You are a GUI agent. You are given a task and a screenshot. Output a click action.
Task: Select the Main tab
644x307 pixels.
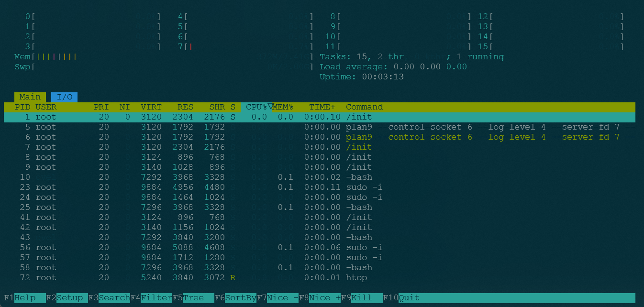click(30, 97)
